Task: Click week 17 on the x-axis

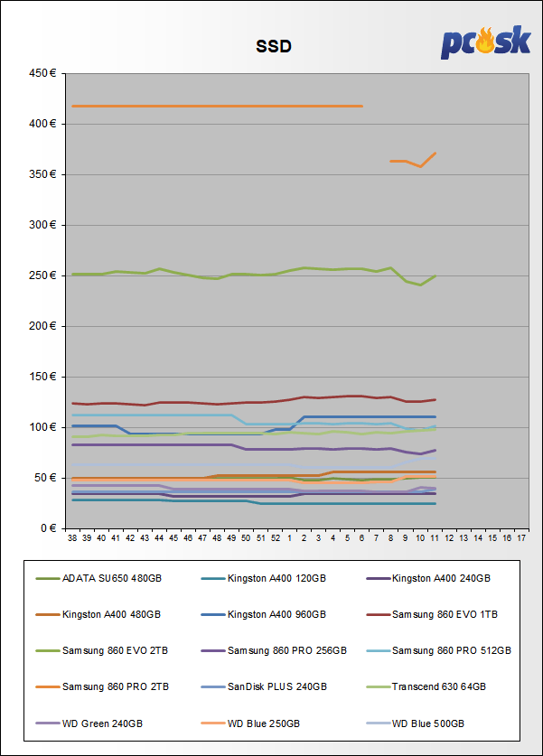Action: point(521,538)
